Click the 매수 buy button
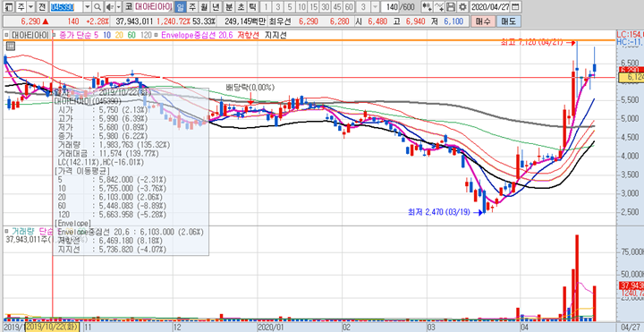644x332 pixels. tap(483, 21)
